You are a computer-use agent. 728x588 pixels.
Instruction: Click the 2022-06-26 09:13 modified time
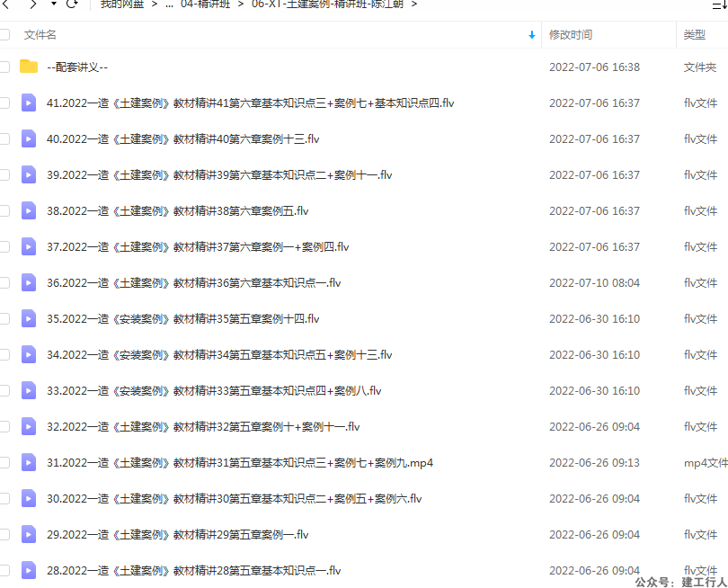pyautogui.click(x=594, y=463)
